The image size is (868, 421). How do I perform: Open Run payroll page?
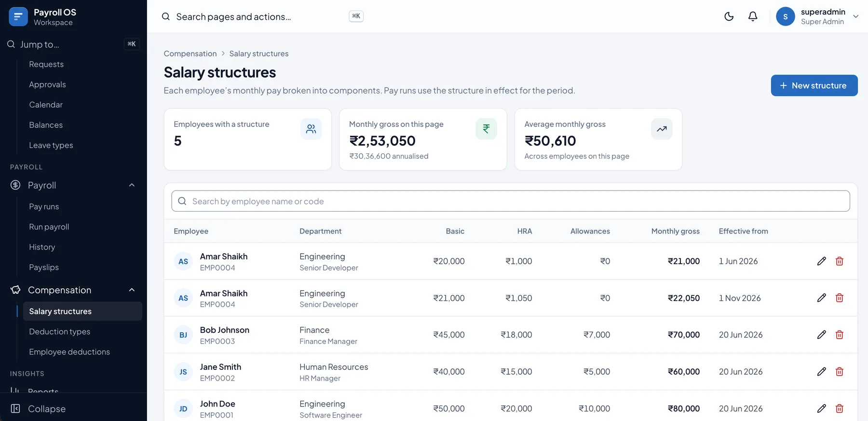[x=49, y=227]
